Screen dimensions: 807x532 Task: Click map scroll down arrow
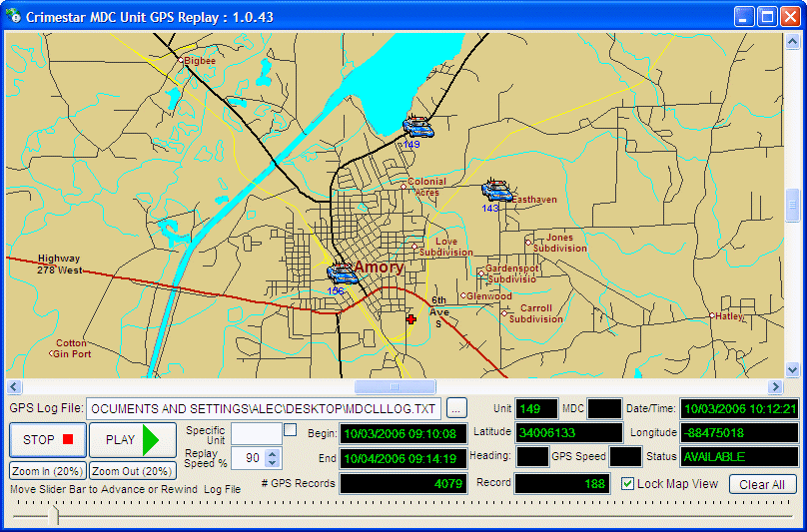[x=793, y=369]
